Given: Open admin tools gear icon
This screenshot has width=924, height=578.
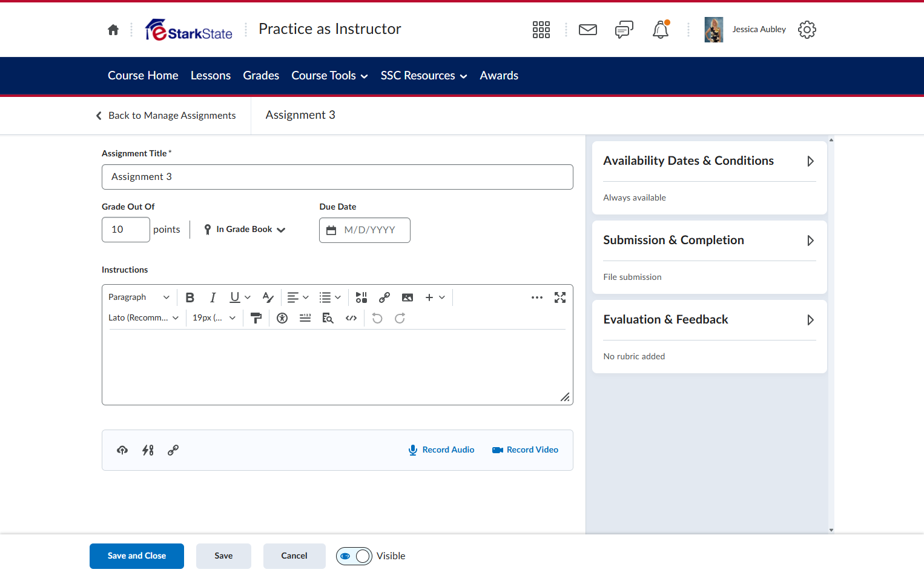Looking at the screenshot, I should [807, 30].
